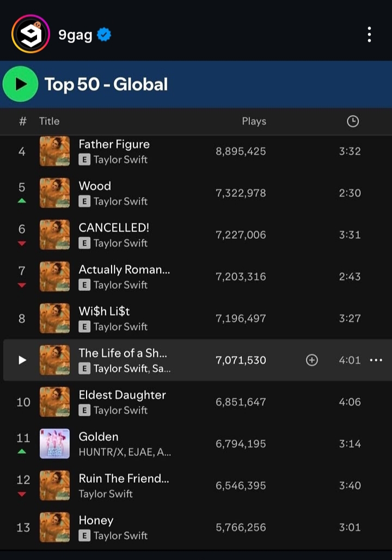Open the Eldest Daughter track
This screenshot has width=392, height=560.
(122, 395)
